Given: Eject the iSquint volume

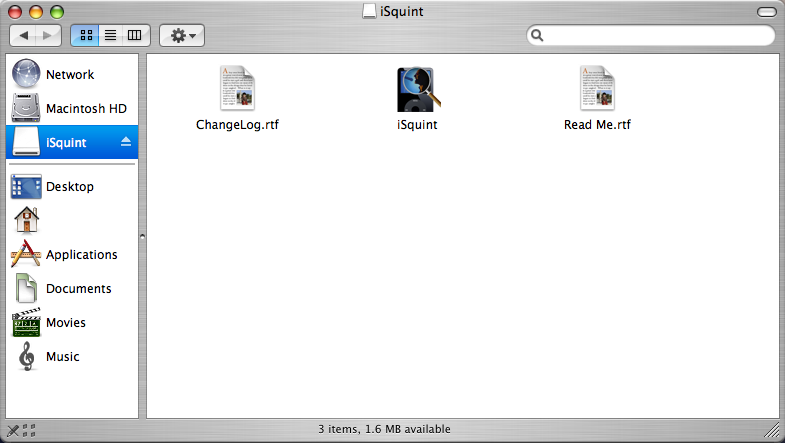Looking at the screenshot, I should coord(126,142).
